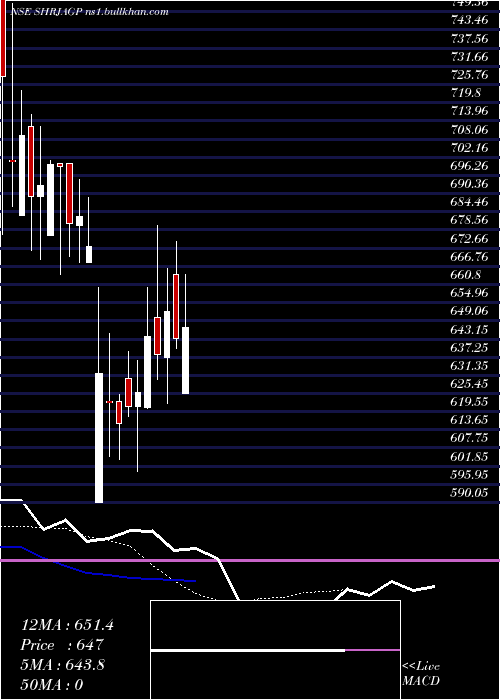Image resolution: width=500 pixels, height=700 pixels.
Task: Click the tall white candle reaching 590.05
Action: 99,438
